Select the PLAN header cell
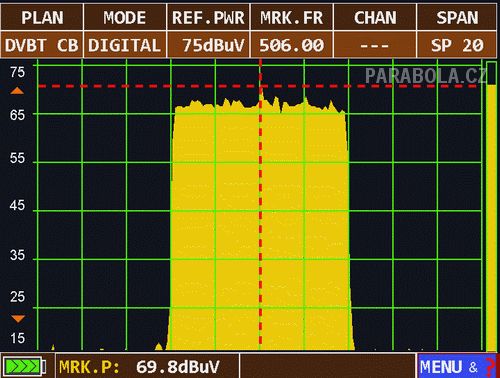The height and width of the screenshot is (378, 500). [42, 18]
